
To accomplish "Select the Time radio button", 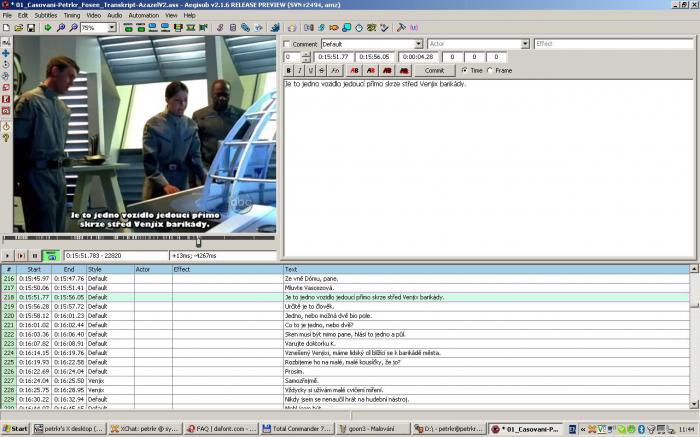I will pos(464,71).
